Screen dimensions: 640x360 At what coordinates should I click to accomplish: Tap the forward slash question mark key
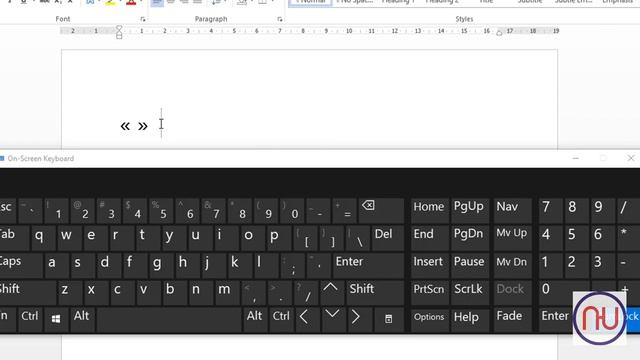tap(305, 292)
